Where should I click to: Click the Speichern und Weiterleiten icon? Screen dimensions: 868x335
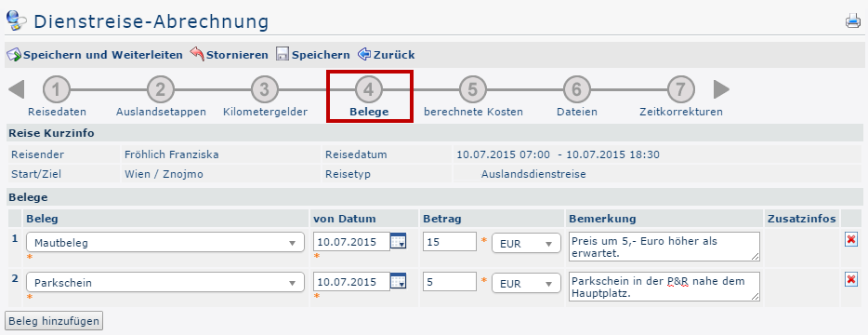[14, 55]
